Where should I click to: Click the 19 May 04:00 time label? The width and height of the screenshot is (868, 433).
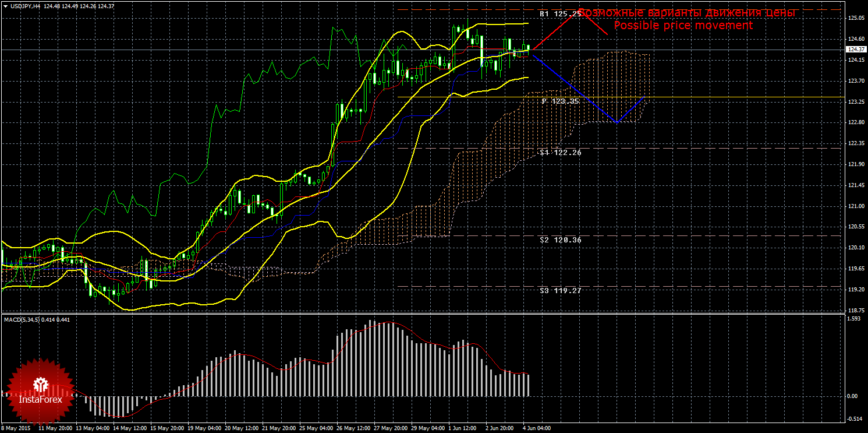tap(203, 428)
